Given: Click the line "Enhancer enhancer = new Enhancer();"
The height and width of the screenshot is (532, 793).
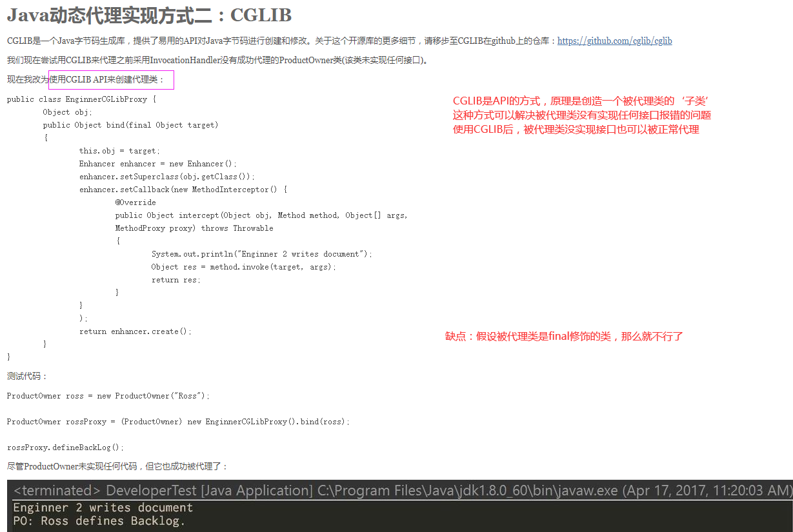Looking at the screenshot, I should [158, 164].
